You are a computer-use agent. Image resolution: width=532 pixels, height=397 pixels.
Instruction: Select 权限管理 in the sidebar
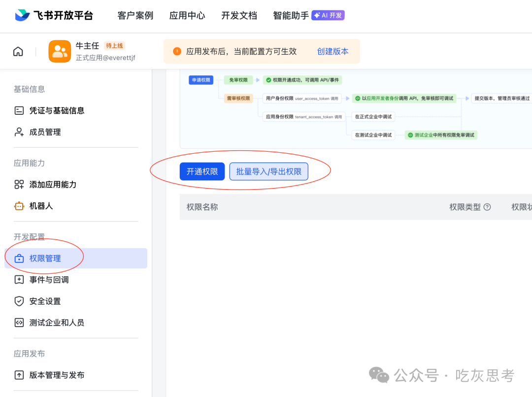tap(76, 258)
